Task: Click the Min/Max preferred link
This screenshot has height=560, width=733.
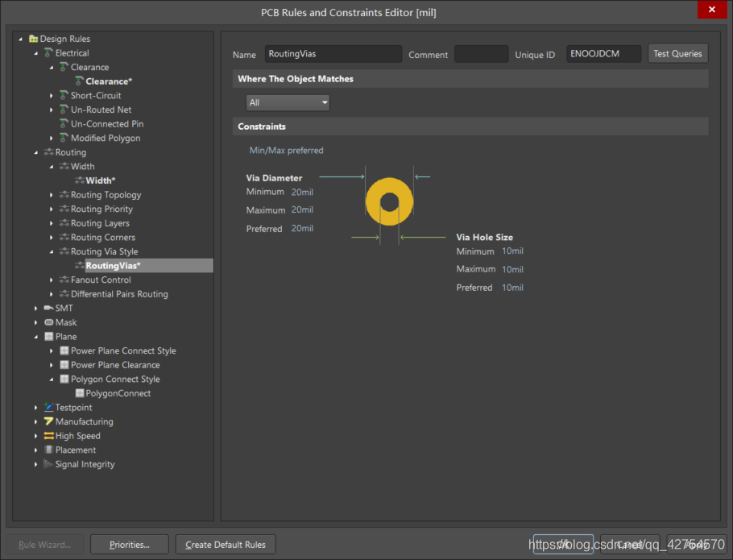Action: click(286, 150)
